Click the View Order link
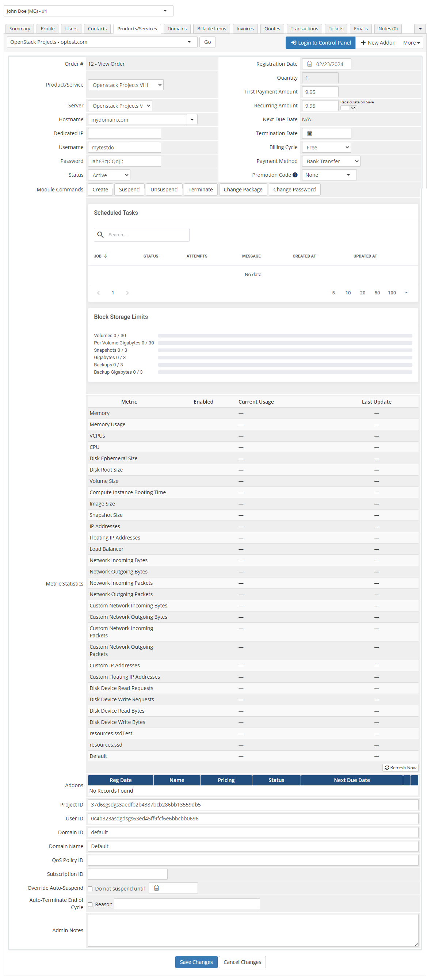431x980 pixels. pos(111,64)
